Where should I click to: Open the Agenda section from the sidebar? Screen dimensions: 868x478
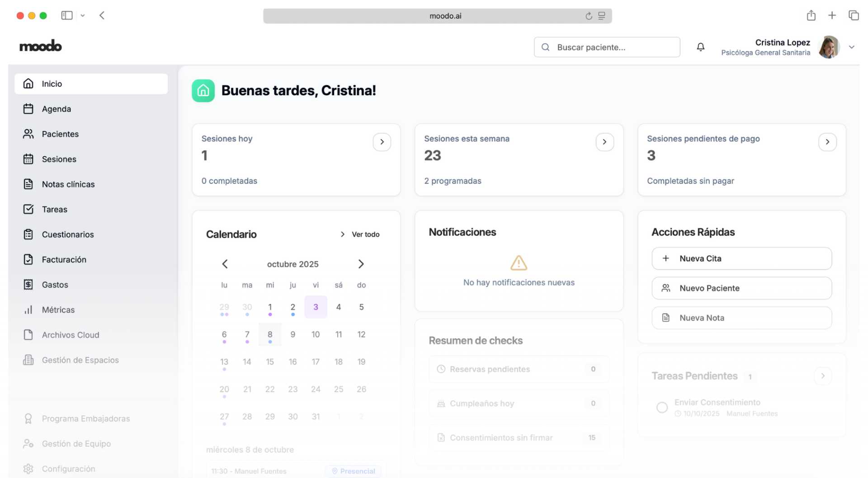click(56, 108)
